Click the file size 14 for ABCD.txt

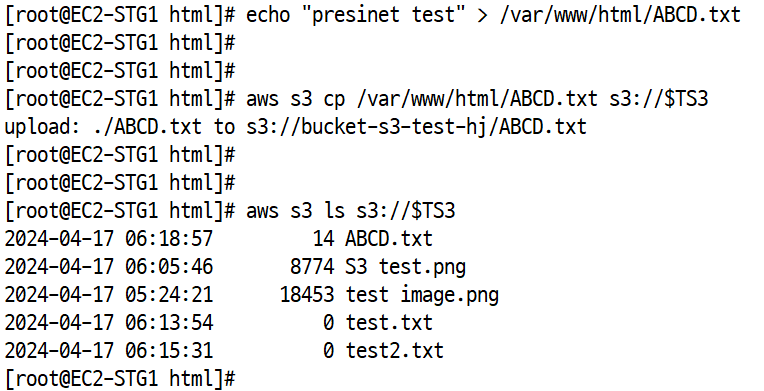tap(324, 239)
